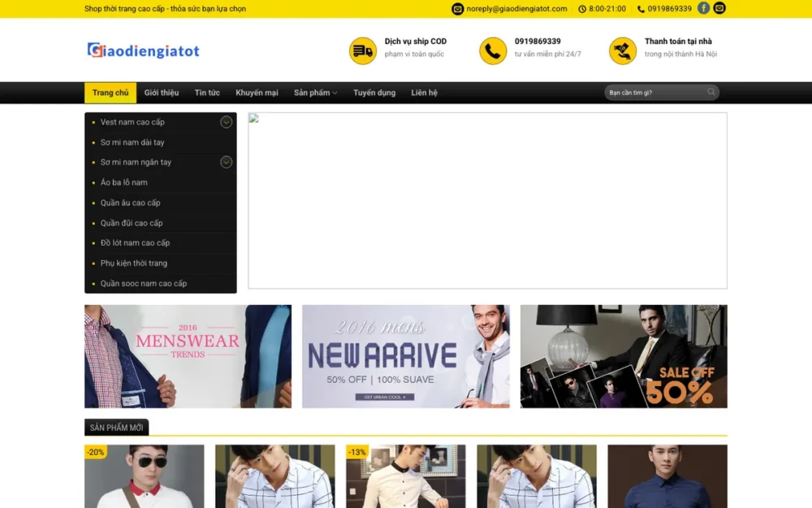Click Dịch vụ ship COD text
The width and height of the screenshot is (812, 508).
[415, 41]
